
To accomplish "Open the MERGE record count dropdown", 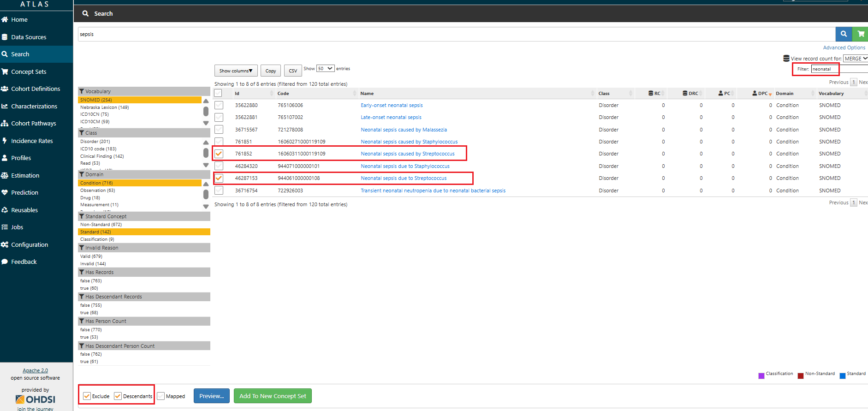I will (x=855, y=59).
